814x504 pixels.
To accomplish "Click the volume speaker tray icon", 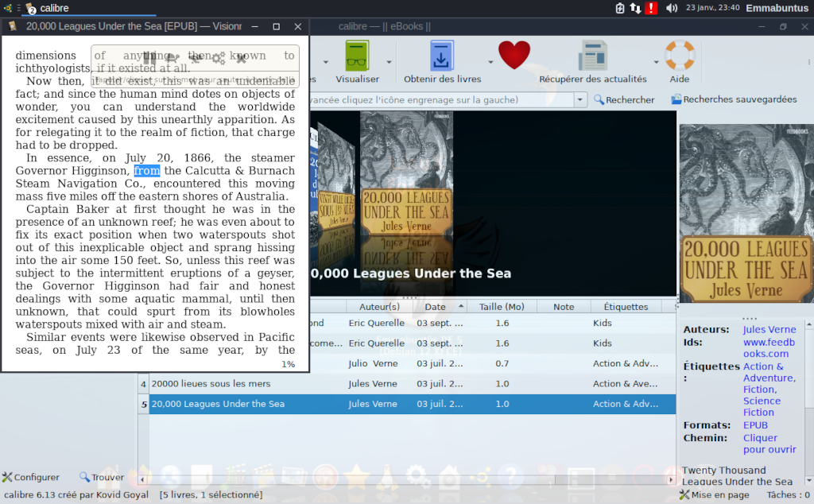I will tap(672, 8).
